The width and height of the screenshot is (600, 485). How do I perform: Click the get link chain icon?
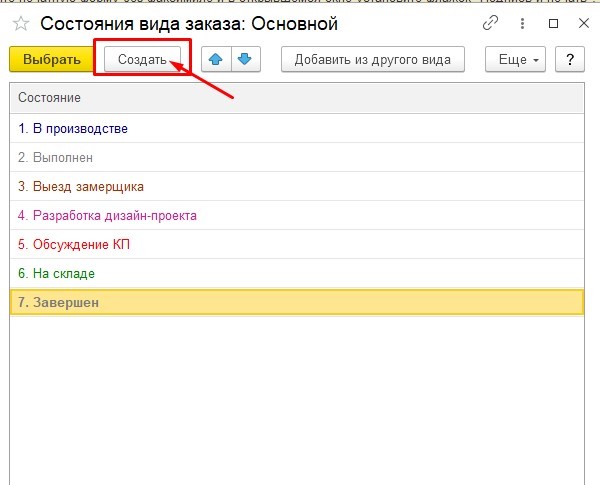click(490, 22)
